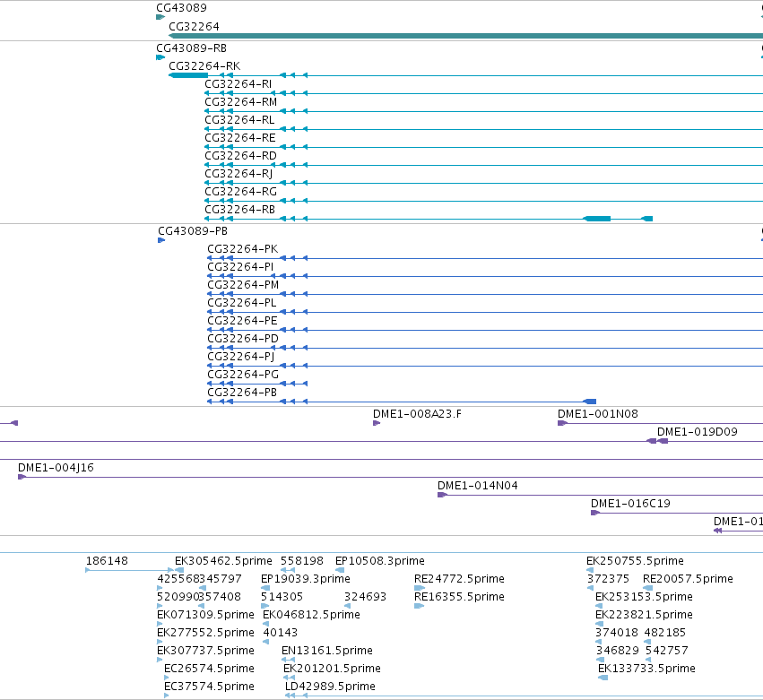Select protein CG32264-PI
Screen dimensions: 763x700
[x=240, y=267]
